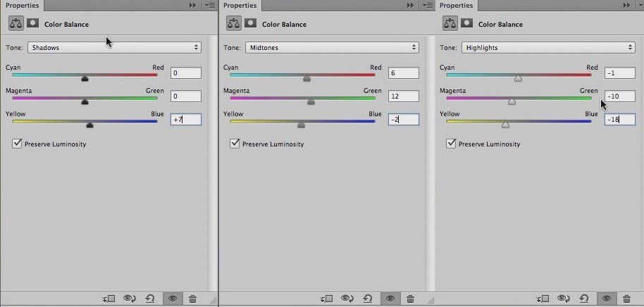Click Yellow-Blue slider handle in Highlights panel
The width and height of the screenshot is (644, 307).
506,125
